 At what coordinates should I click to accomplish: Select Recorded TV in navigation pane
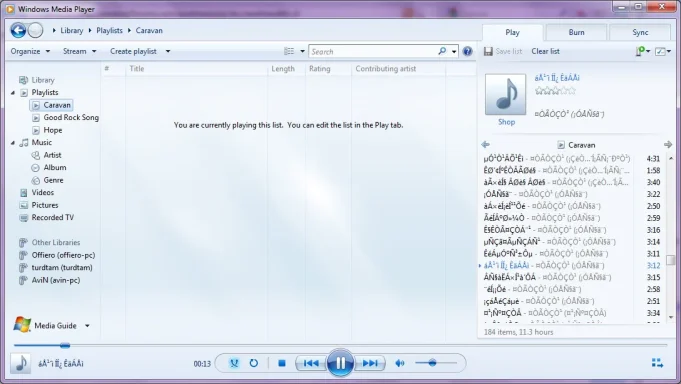pos(53,218)
